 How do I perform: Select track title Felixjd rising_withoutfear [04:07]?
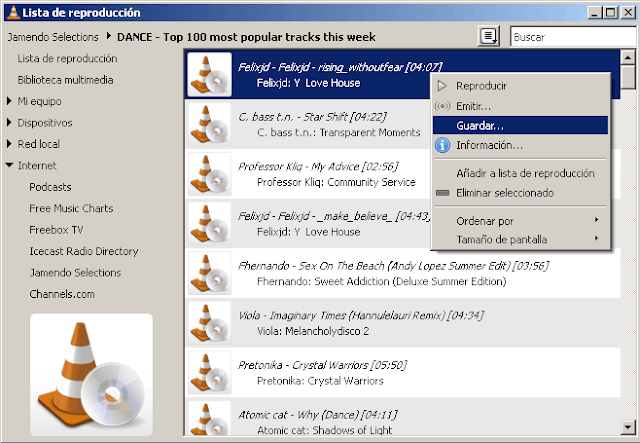point(340,67)
